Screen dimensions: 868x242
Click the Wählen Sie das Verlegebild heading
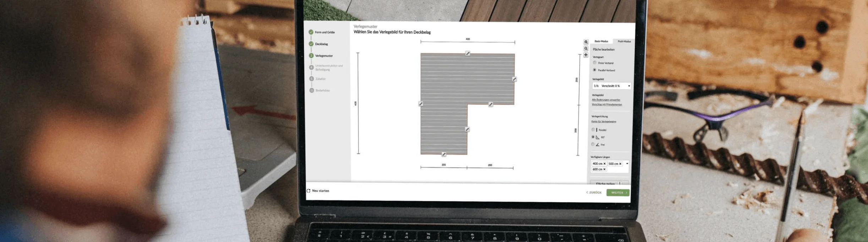pos(392,32)
